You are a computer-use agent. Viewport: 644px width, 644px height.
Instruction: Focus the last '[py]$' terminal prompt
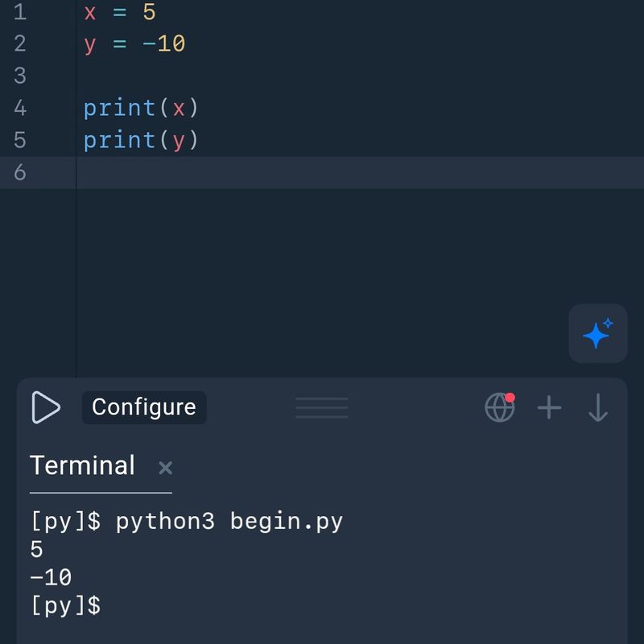pos(66,605)
